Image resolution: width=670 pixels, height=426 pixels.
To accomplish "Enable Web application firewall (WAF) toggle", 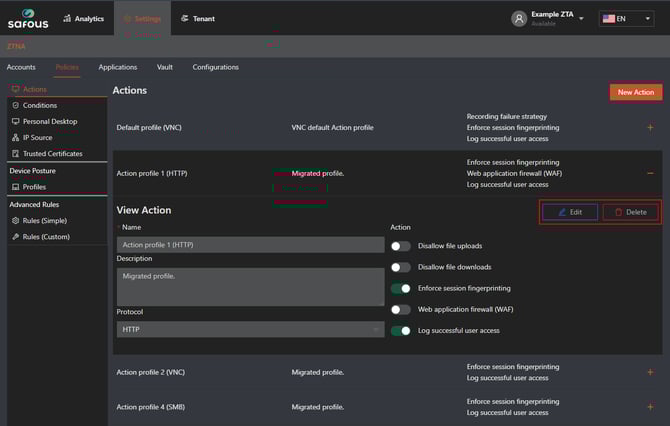I will pos(400,309).
